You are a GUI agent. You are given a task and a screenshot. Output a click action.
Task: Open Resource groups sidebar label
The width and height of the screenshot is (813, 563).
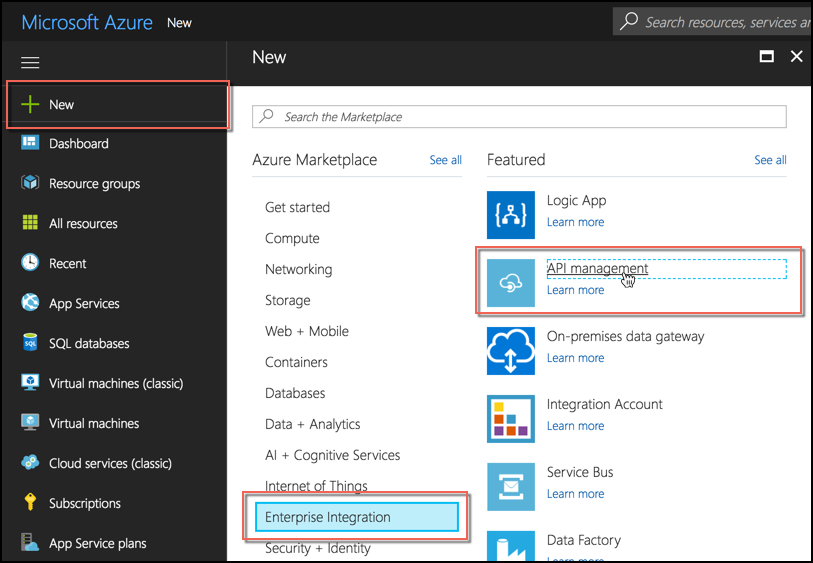point(94,184)
